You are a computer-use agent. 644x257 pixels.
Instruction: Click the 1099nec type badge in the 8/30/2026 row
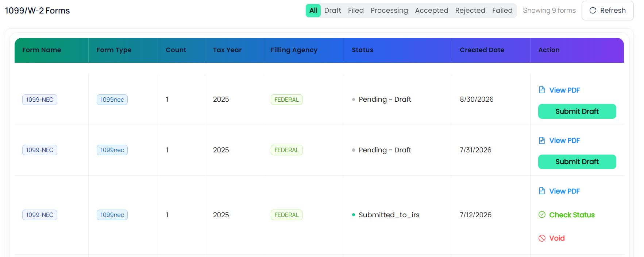click(x=112, y=100)
